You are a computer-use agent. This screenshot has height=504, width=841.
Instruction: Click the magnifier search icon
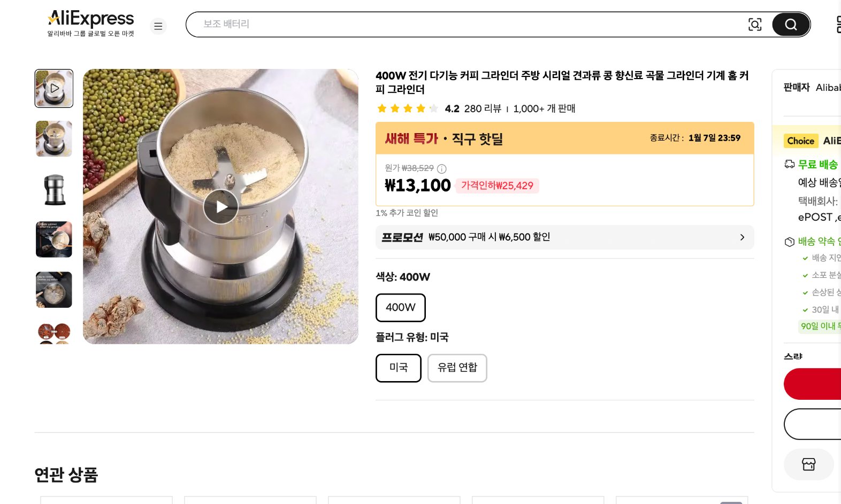click(x=790, y=24)
